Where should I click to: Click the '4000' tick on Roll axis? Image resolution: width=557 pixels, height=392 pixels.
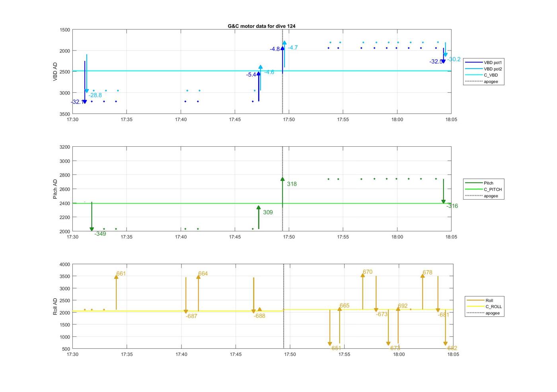point(65,264)
